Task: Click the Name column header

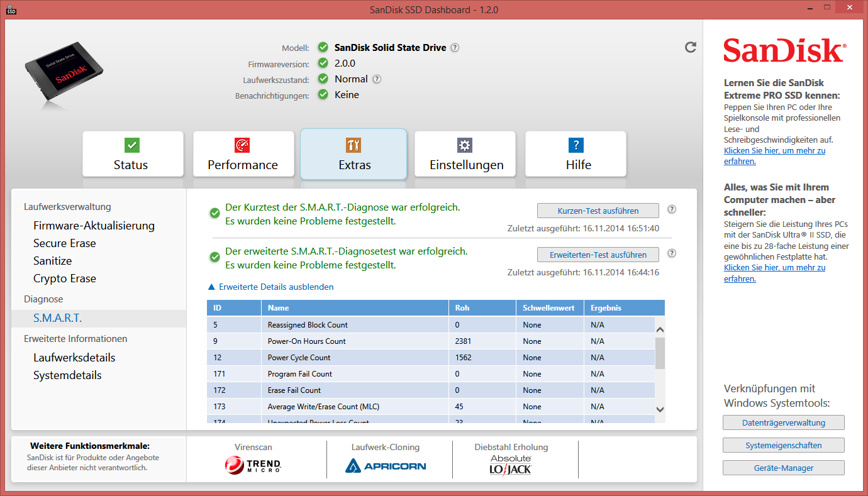Action: click(355, 308)
